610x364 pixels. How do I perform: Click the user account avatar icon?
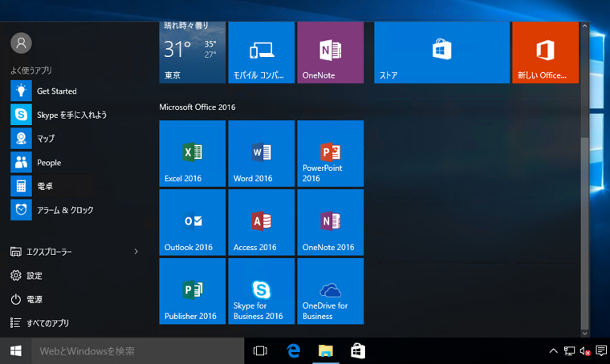click(21, 42)
